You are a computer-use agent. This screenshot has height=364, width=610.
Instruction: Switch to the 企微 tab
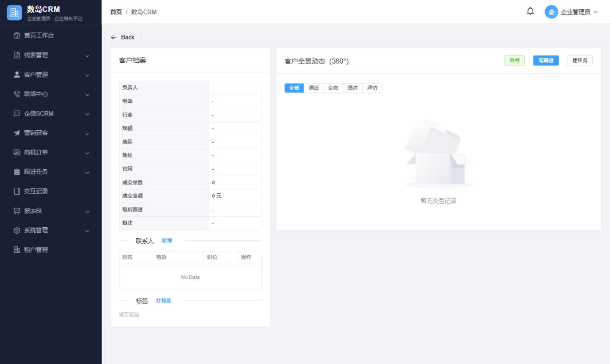(333, 88)
